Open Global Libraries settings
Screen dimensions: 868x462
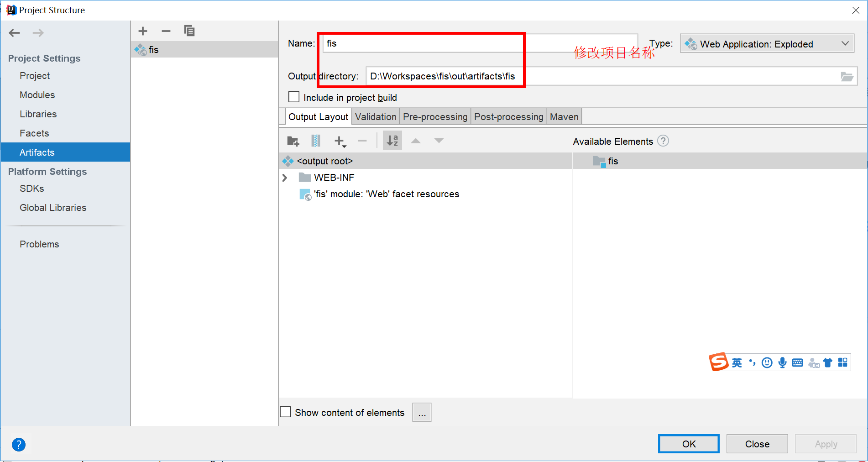pos(53,208)
